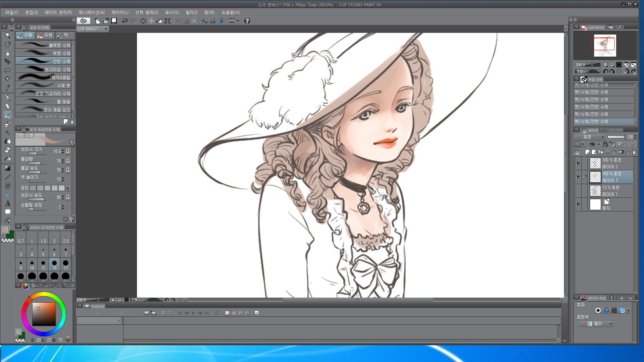This screenshot has width=644, height=362.
Task: Open sub tool detail wrench icon
Action: (73, 219)
